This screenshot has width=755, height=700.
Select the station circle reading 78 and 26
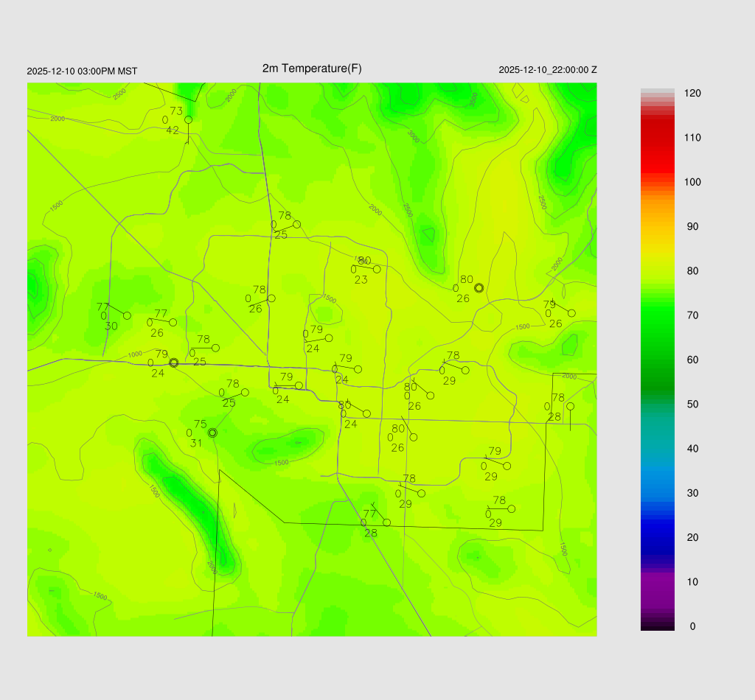pyautogui.click(x=271, y=298)
